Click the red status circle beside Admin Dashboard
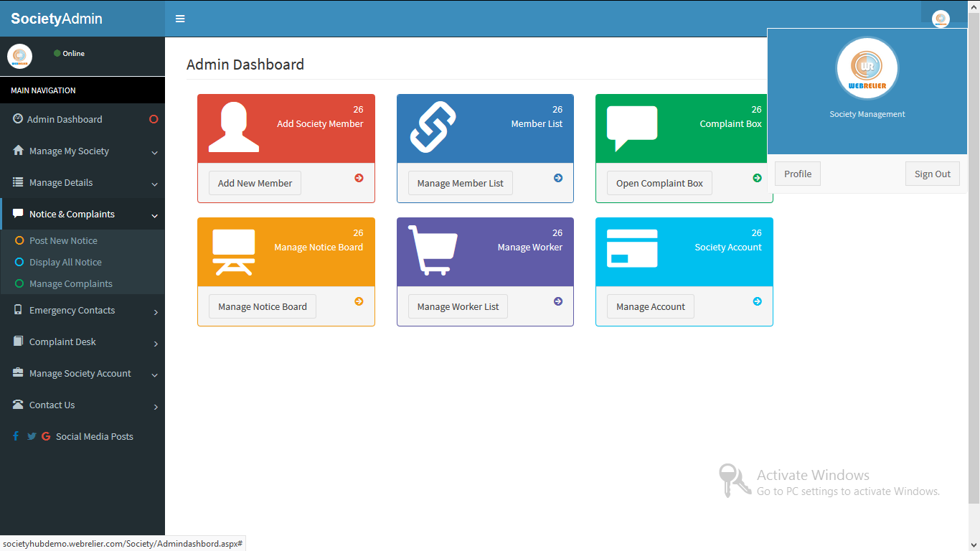 pos(153,119)
